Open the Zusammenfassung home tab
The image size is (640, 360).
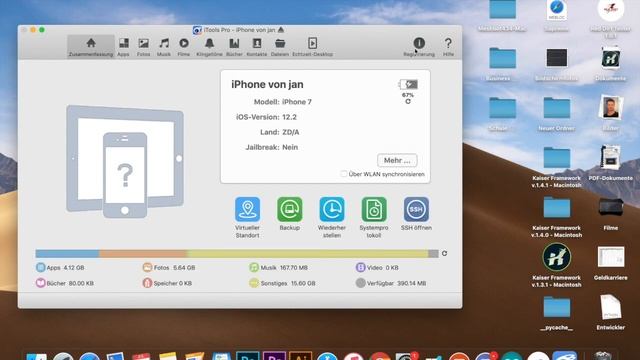tap(91, 47)
